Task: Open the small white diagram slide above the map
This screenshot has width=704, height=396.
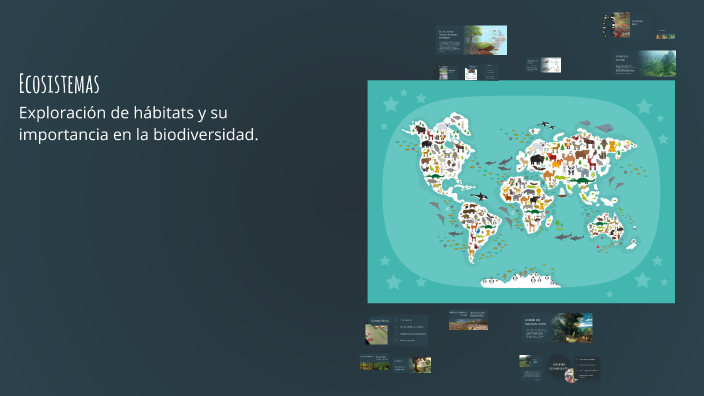Action: point(544,65)
